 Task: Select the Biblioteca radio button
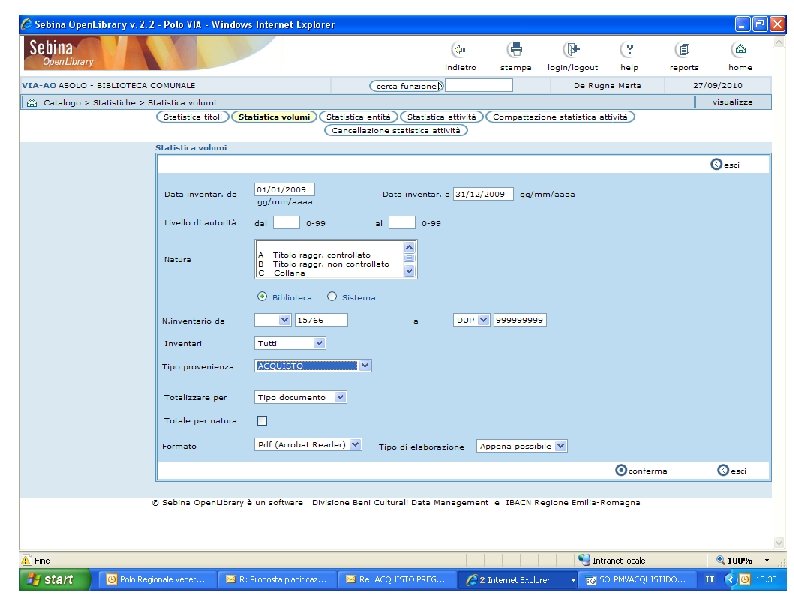click(x=262, y=297)
